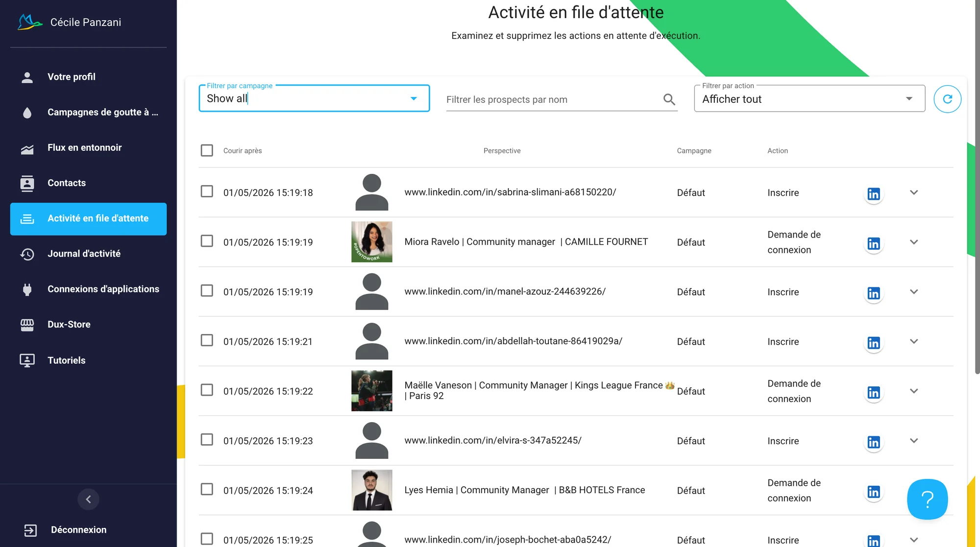This screenshot has width=980, height=547.
Task: Open Contacts menu item
Action: click(88, 183)
